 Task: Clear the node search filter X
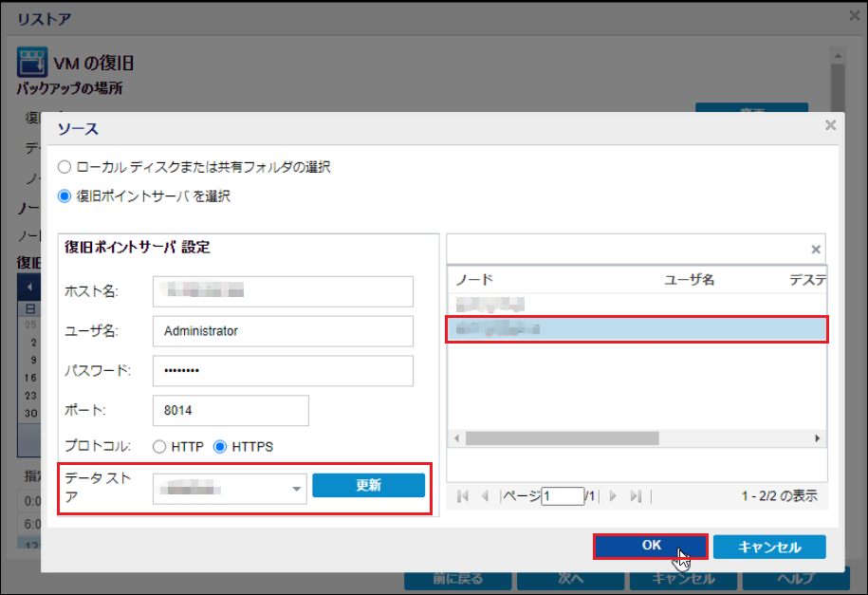pos(816,250)
